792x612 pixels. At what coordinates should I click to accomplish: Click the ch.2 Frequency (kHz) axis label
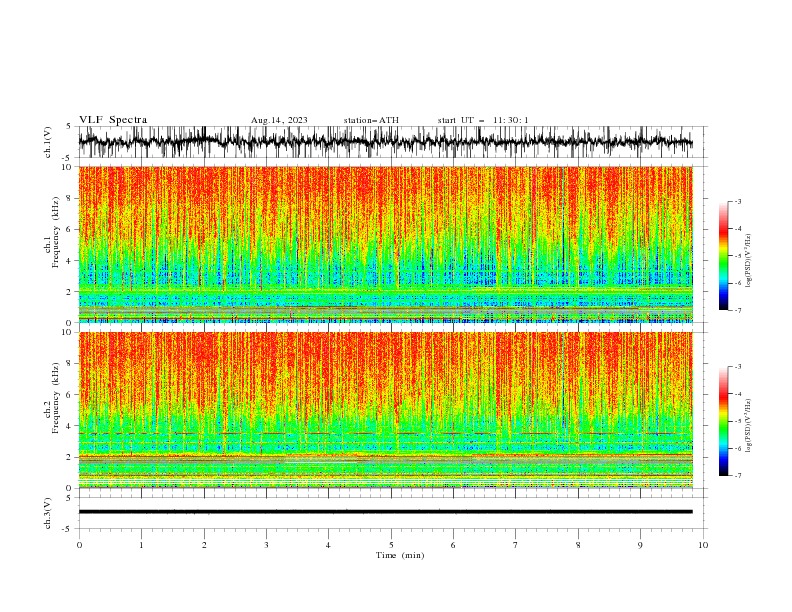click(52, 398)
